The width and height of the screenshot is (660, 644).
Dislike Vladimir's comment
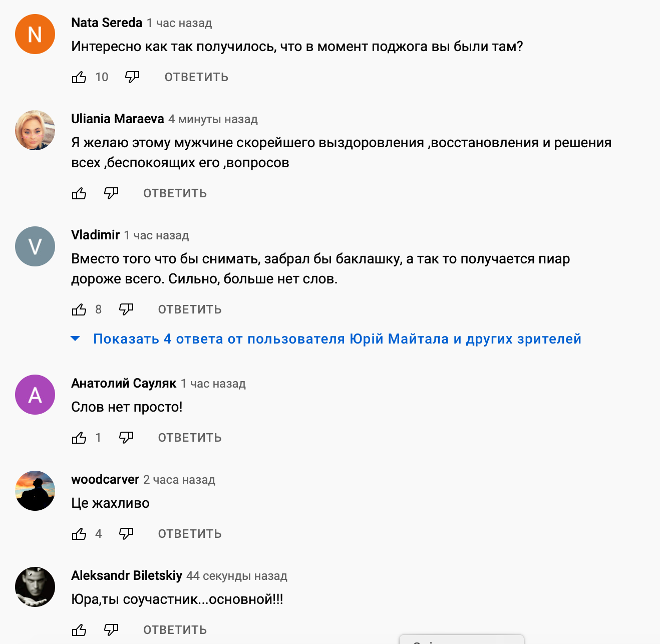coord(126,309)
